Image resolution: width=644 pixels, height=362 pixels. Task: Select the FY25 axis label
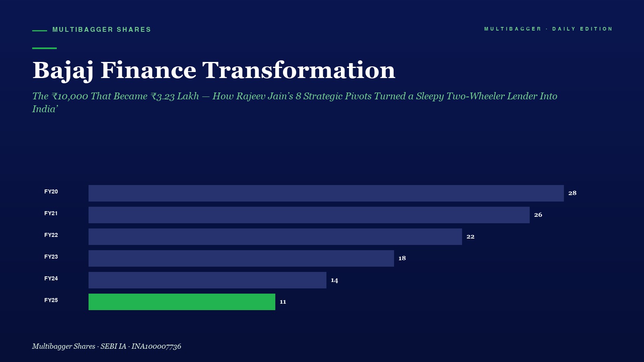(x=51, y=300)
